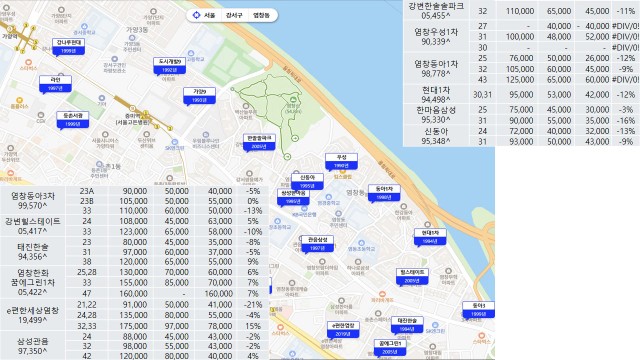
Task: Open the 동촌서광 1999년 apartment marker
Action: [x=73, y=120]
